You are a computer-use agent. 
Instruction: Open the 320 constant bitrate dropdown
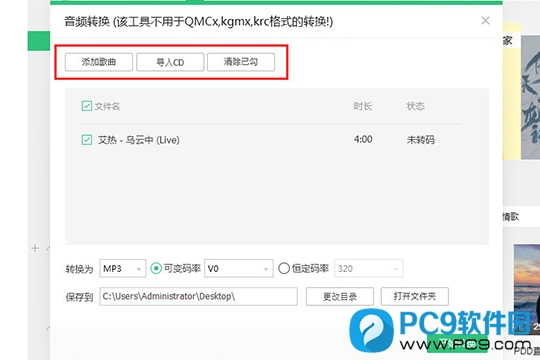click(368, 268)
